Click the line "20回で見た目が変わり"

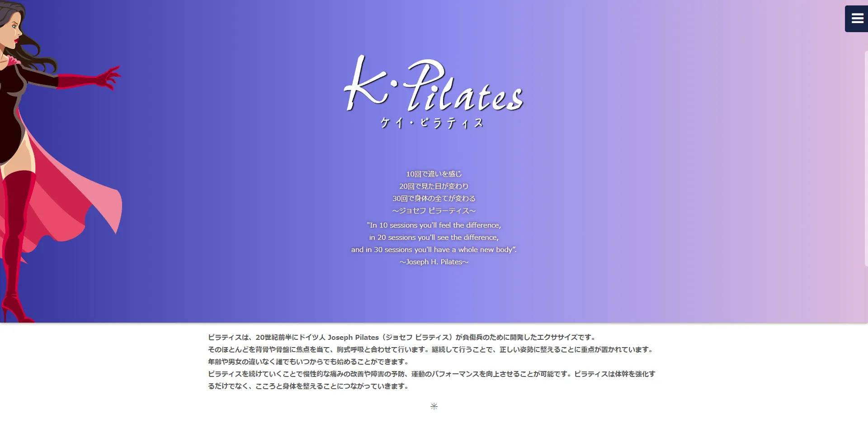pos(434,186)
